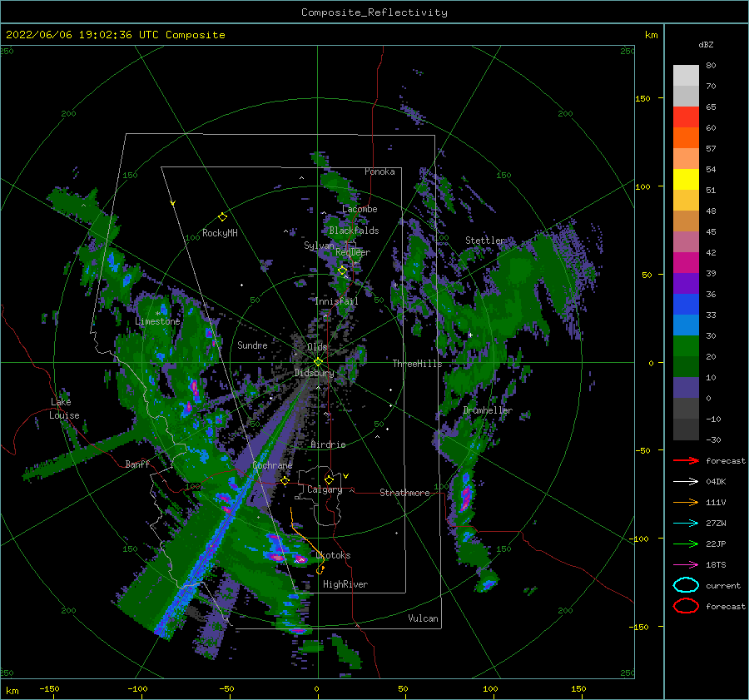749x700 pixels.
Task: Click the yellow diamond marker near Cochrane
Action: click(x=285, y=480)
